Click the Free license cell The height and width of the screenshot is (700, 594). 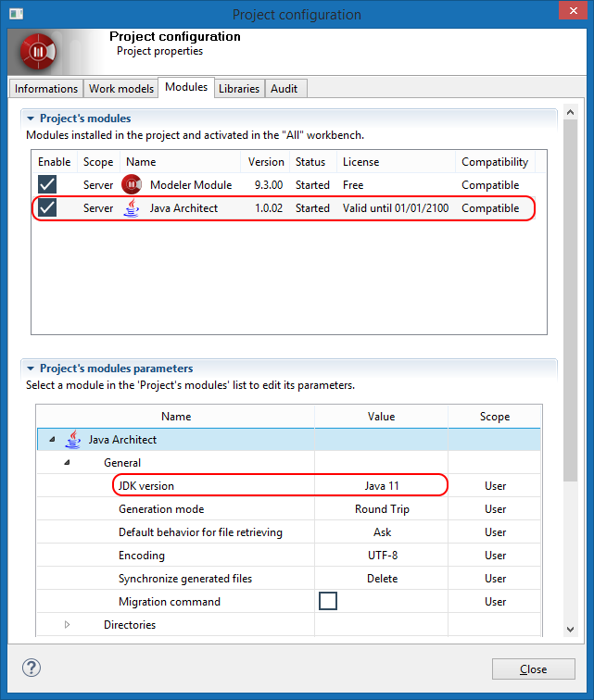pos(353,185)
